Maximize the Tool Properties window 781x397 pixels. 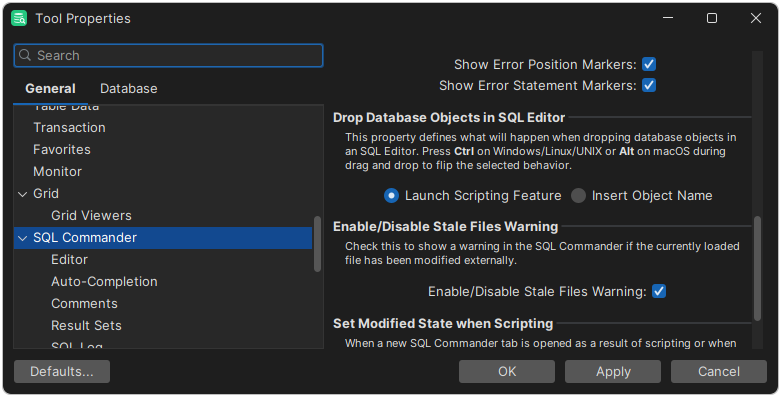coord(712,18)
